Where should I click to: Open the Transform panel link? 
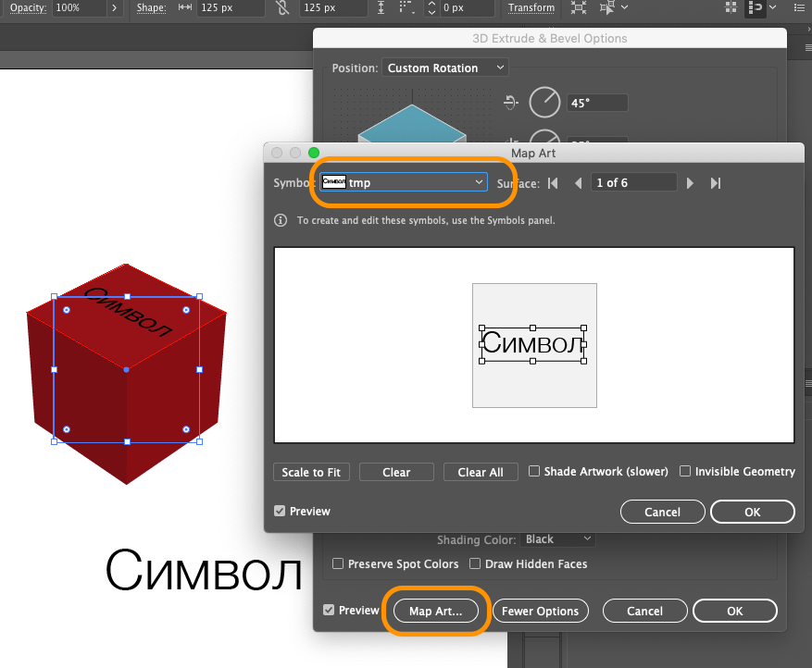(531, 7)
